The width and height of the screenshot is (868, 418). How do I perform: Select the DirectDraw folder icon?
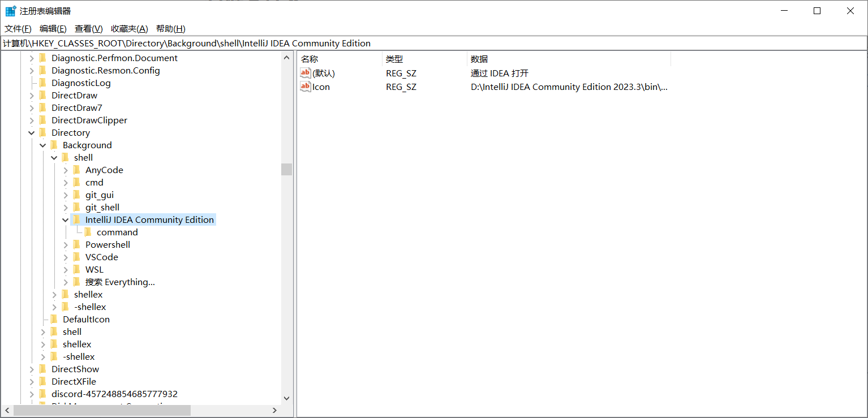coord(43,95)
